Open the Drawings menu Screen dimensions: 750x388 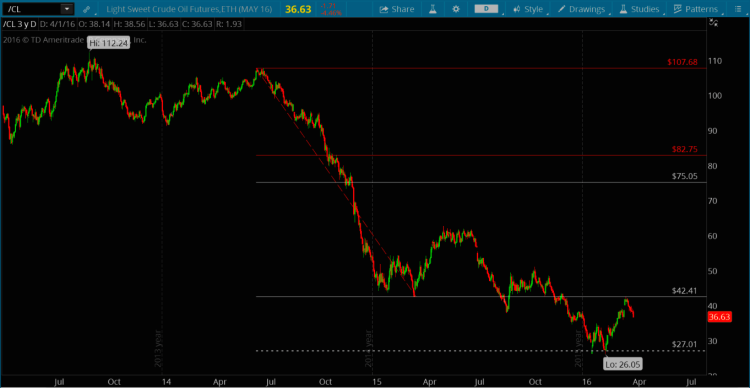(x=581, y=9)
